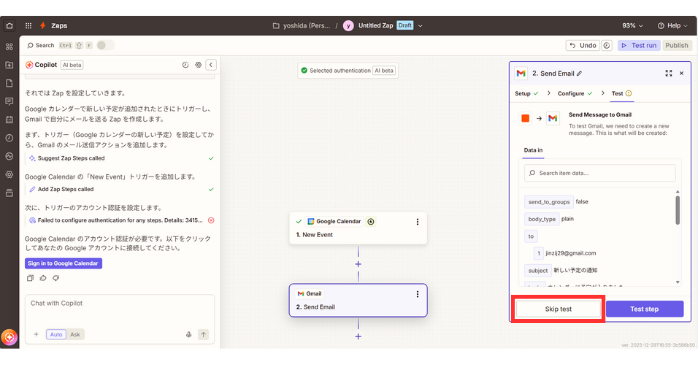698x365 pixels.
Task: Click the Skip test button
Action: click(558, 309)
